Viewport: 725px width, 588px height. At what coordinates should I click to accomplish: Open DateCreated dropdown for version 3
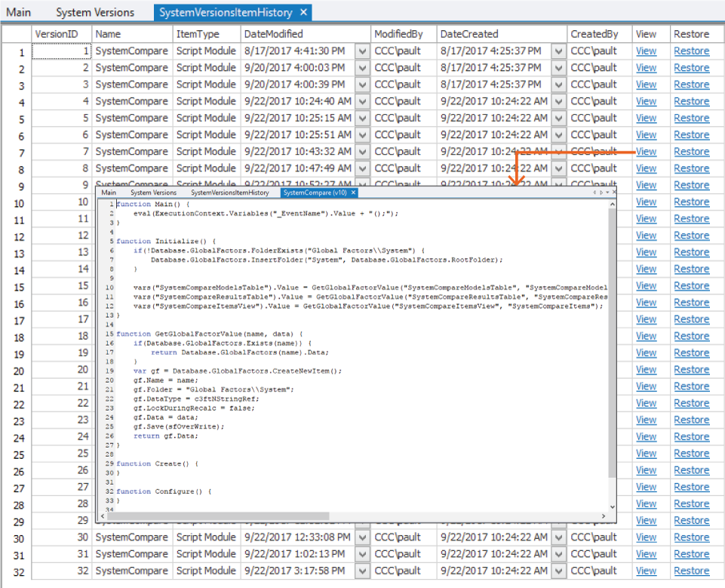(558, 85)
